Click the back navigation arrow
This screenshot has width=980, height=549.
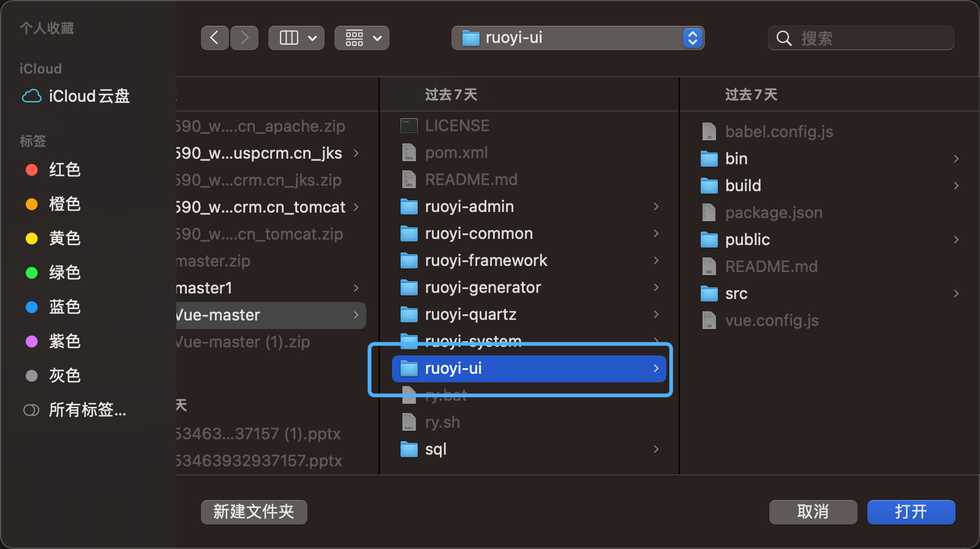tap(214, 38)
